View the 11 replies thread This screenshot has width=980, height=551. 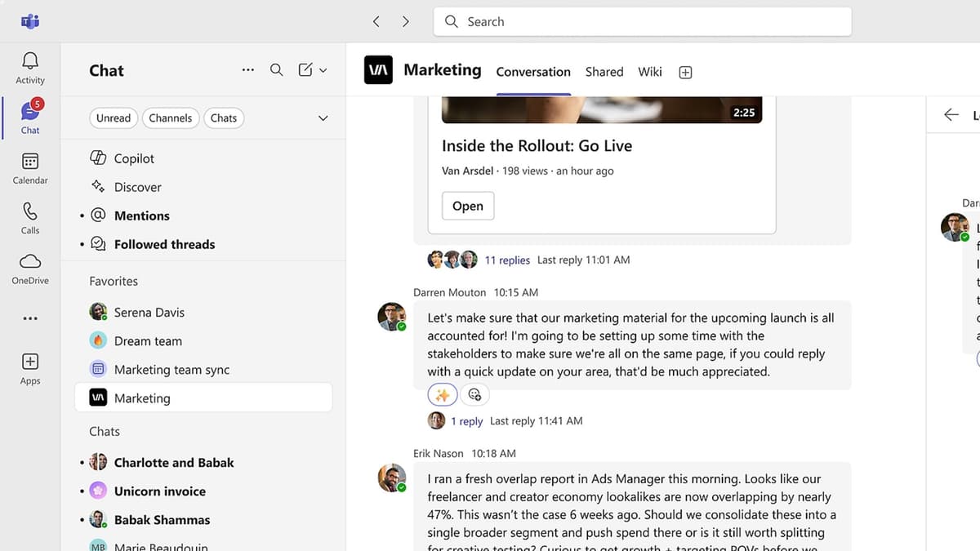pyautogui.click(x=507, y=260)
